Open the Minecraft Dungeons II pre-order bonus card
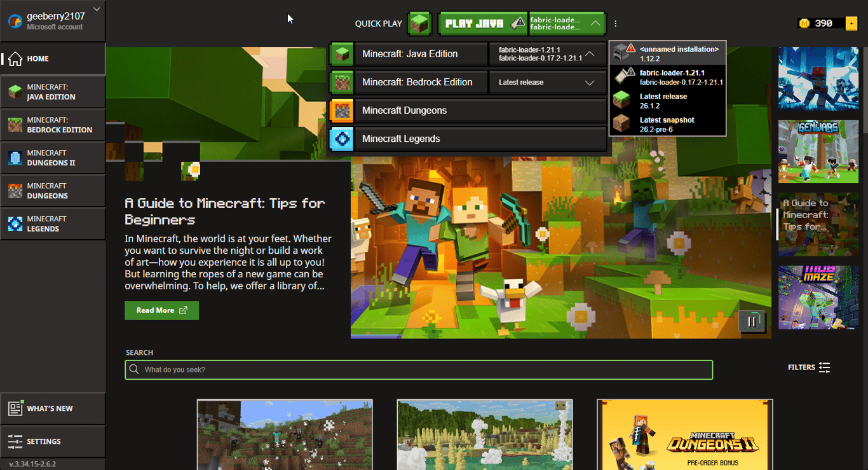This screenshot has width=868, height=470. click(685, 434)
